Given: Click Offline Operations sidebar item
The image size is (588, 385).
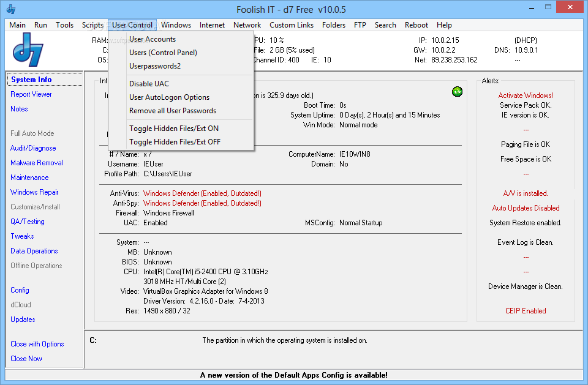Looking at the screenshot, I should coord(36,266).
